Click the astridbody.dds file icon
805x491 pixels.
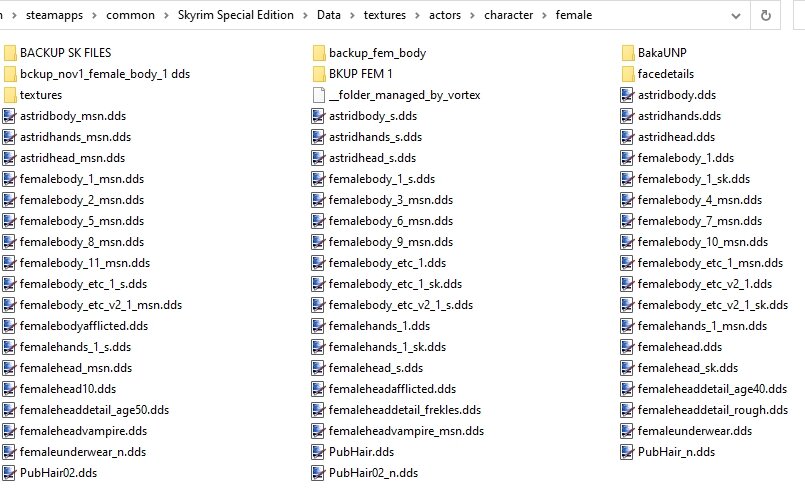[627, 95]
